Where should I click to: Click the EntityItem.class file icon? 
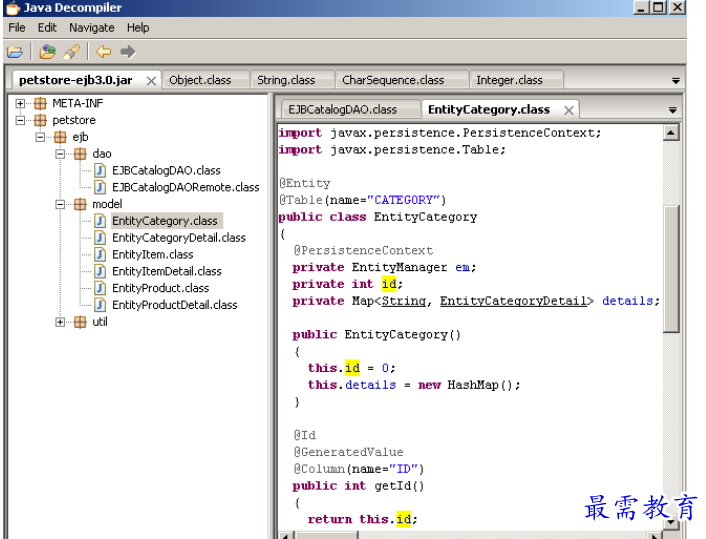tap(100, 255)
